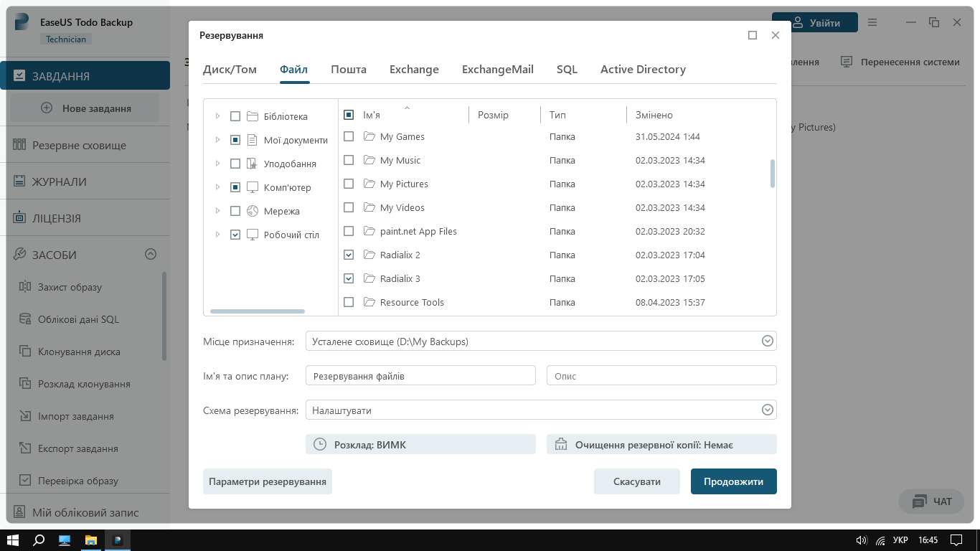The height and width of the screenshot is (551, 980).
Task: Click the ЖУРНАЛИ logs icon
Action: coord(19,182)
